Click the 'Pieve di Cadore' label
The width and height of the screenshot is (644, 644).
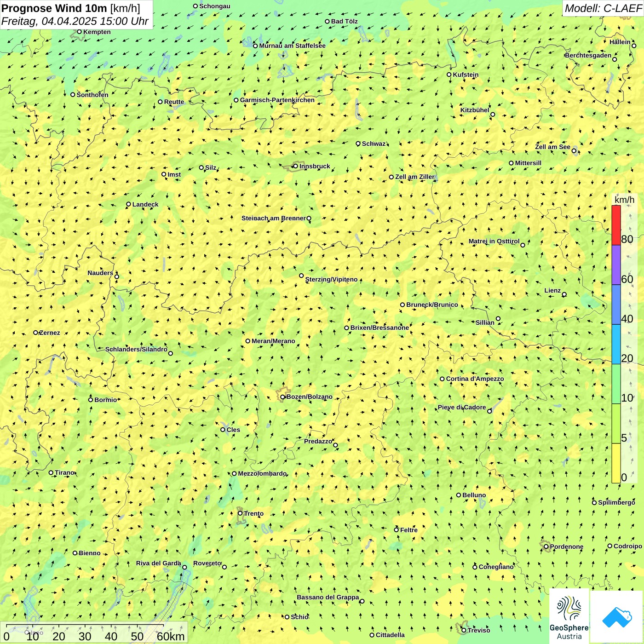coord(462,407)
